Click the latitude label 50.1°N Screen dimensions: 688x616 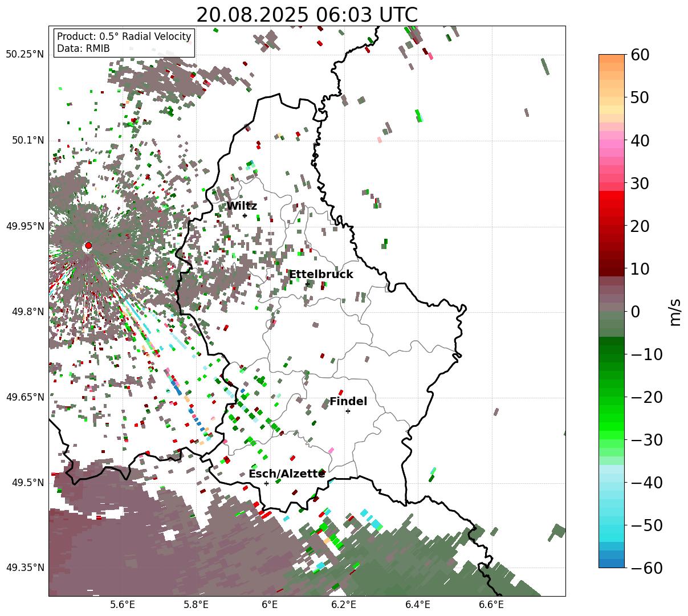coord(27,140)
